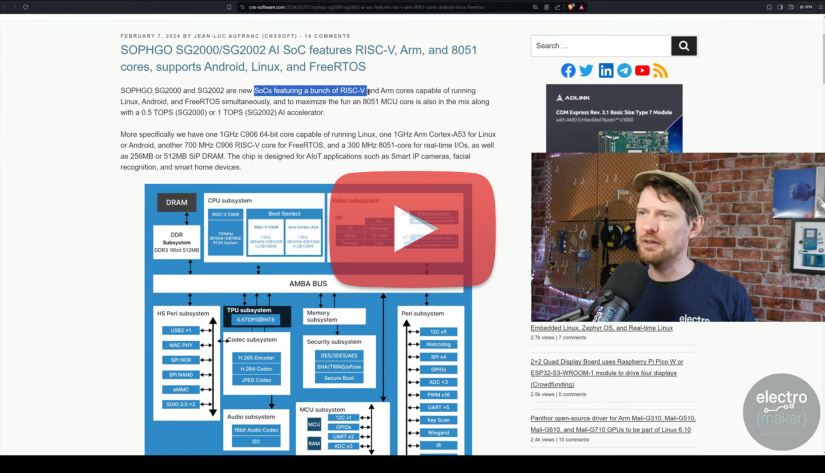Click author Jean-Luc Aufranc (CNXSoft) link

245,36
